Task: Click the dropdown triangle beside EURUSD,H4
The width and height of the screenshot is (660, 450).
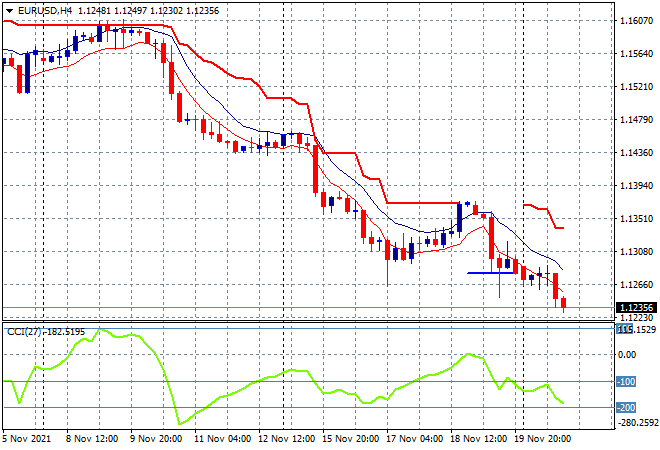Action: pyautogui.click(x=9, y=10)
